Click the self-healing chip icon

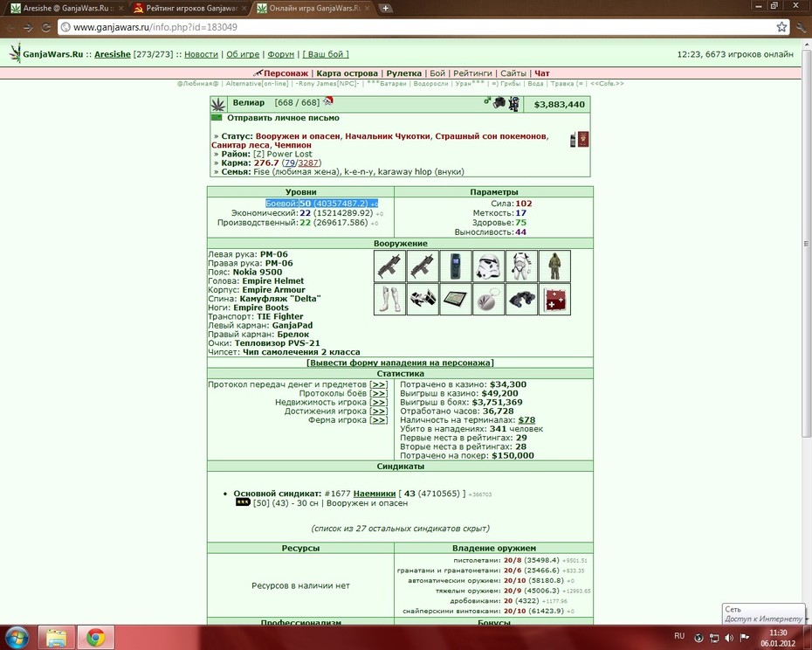coord(554,299)
